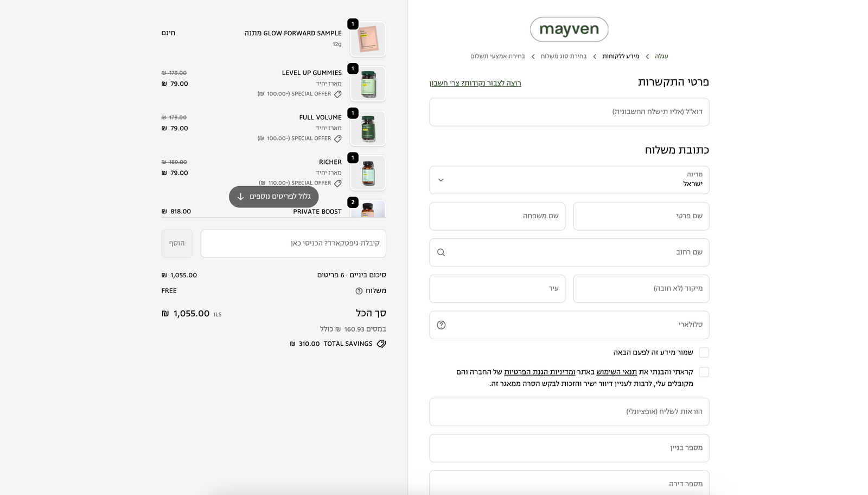Click the Full Volume product thumbnail
This screenshot has width=868, height=495.
click(368, 129)
